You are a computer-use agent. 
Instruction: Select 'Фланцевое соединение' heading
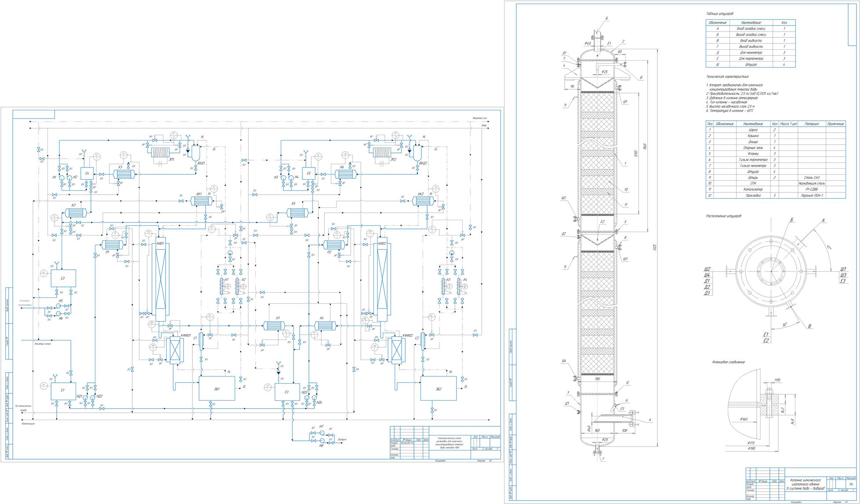(728, 362)
